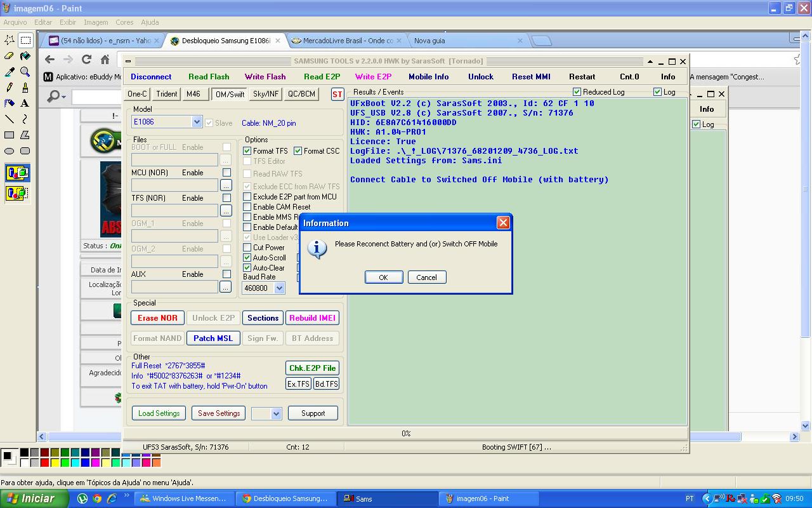Image resolution: width=812 pixels, height=508 pixels.
Task: Launch Chrome from the quick launch bar
Action: tap(97, 498)
